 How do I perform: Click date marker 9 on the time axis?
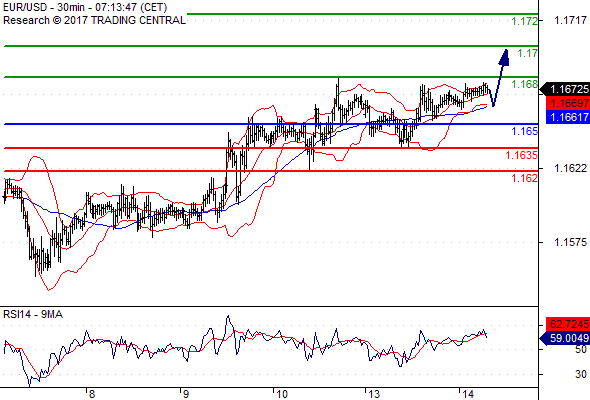coord(186,394)
